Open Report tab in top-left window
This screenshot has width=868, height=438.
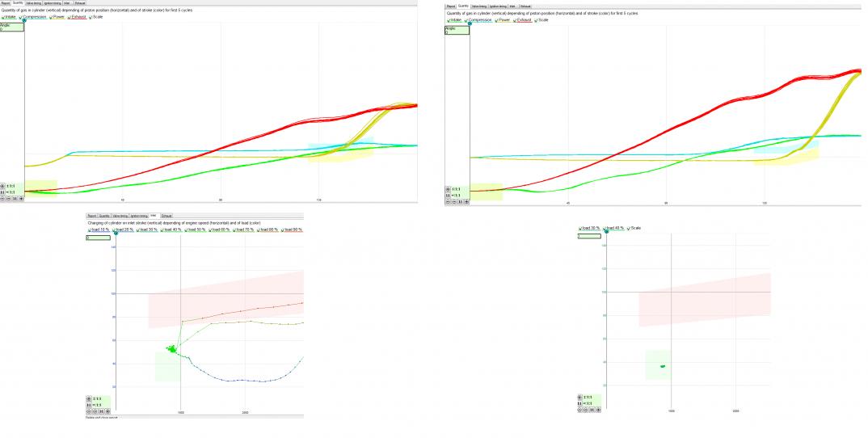[6, 3]
